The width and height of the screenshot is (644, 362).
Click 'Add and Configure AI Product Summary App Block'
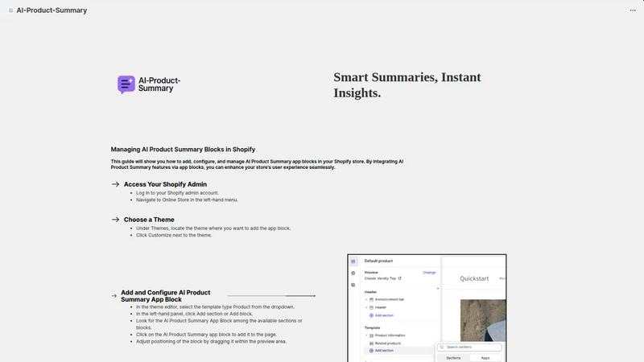click(x=166, y=296)
